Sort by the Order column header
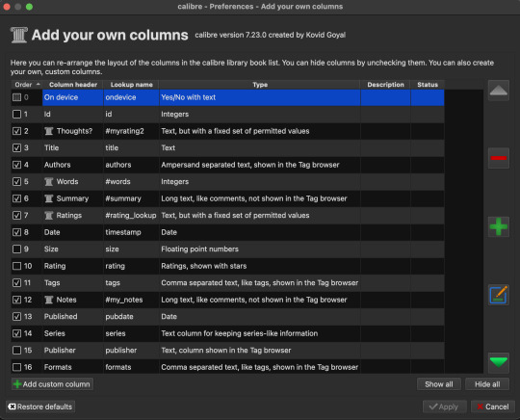 pyautogui.click(x=27, y=85)
